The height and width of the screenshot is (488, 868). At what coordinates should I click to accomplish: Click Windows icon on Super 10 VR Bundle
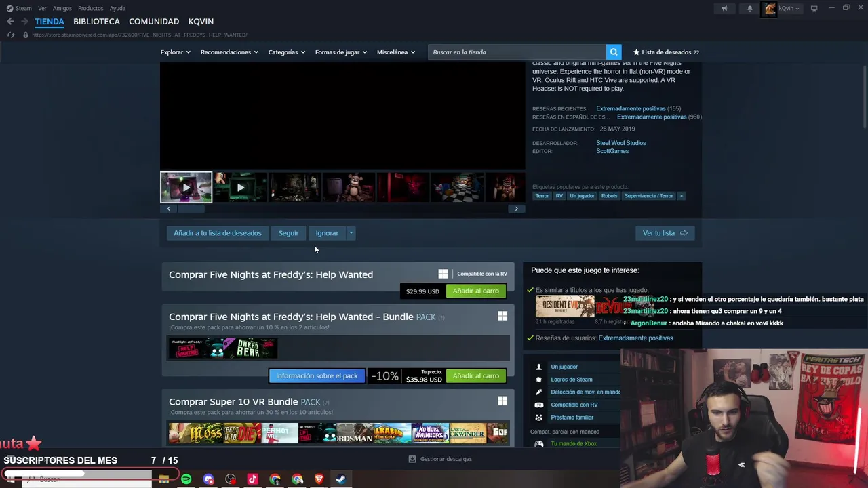pyautogui.click(x=502, y=401)
